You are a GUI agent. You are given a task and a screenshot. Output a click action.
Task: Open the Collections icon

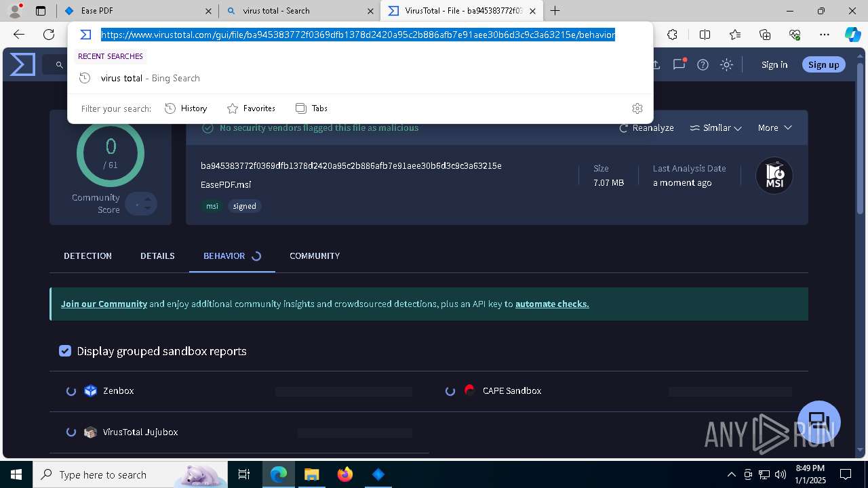pyautogui.click(x=765, y=35)
